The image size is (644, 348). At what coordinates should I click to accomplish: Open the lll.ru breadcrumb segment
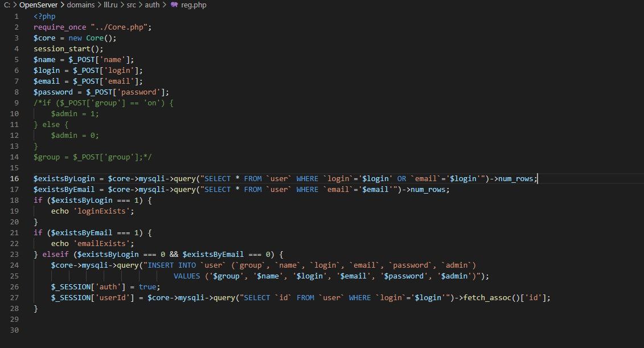[110, 5]
